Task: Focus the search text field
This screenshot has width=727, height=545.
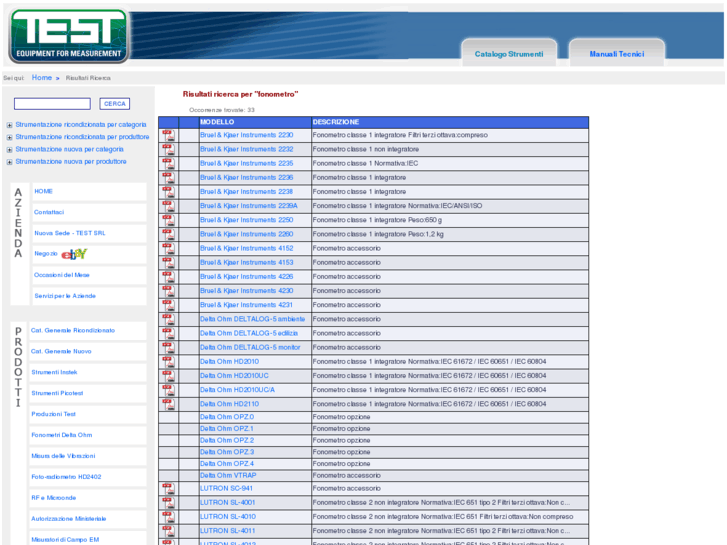Action: [x=52, y=104]
